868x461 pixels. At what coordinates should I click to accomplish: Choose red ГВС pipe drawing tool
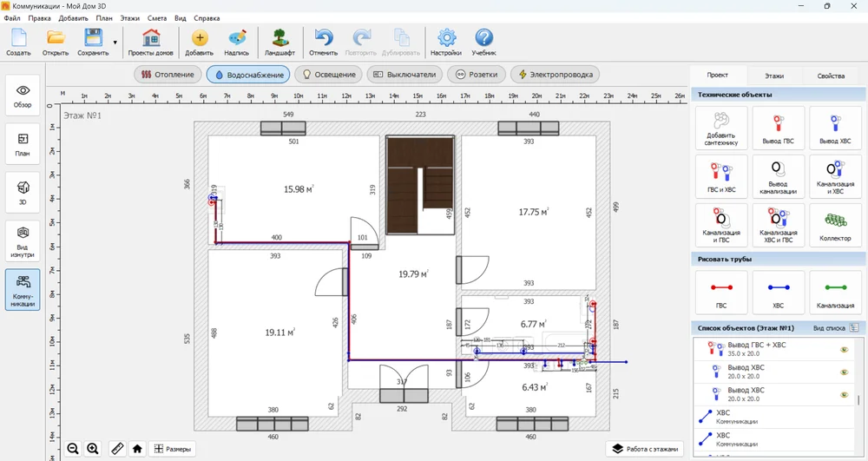pyautogui.click(x=721, y=293)
